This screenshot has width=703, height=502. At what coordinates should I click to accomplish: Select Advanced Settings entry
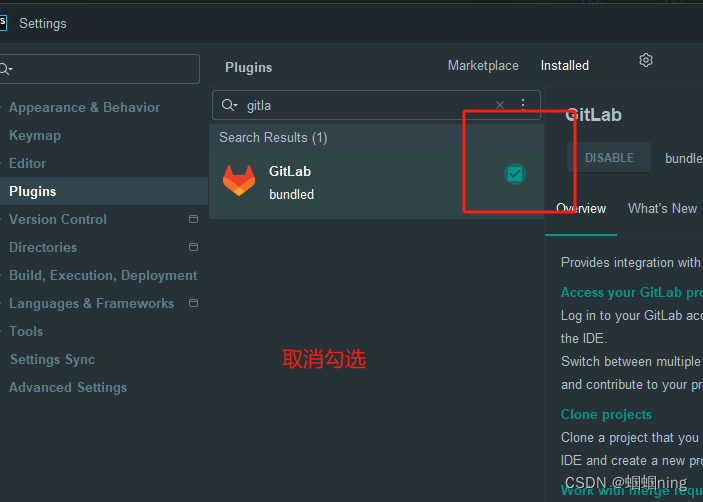pos(68,388)
